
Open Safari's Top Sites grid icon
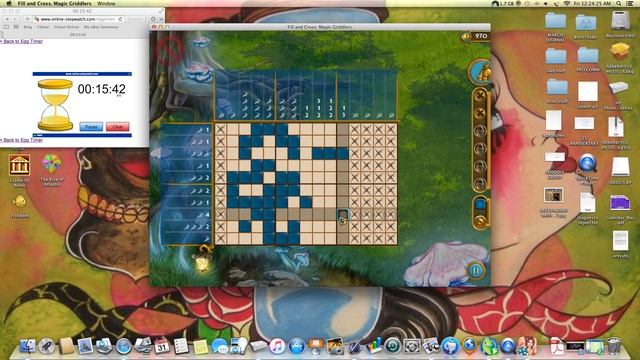[16, 27]
